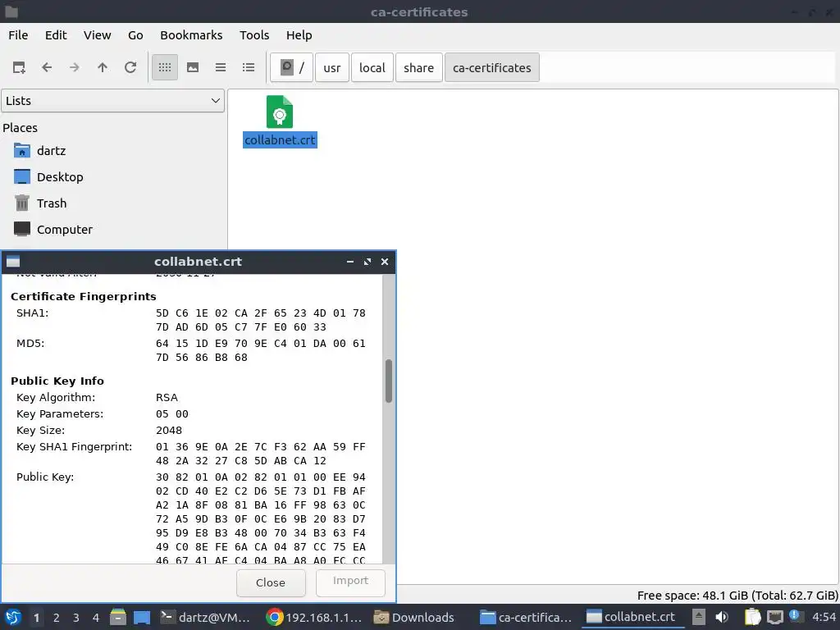Click the 'Public Key:' label
Viewport: 840px width, 630px height.
coord(45,477)
